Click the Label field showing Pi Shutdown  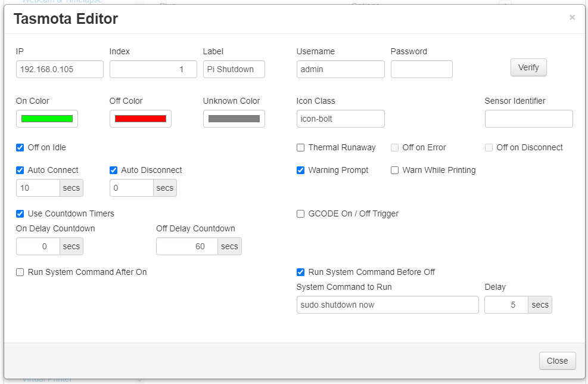234,69
